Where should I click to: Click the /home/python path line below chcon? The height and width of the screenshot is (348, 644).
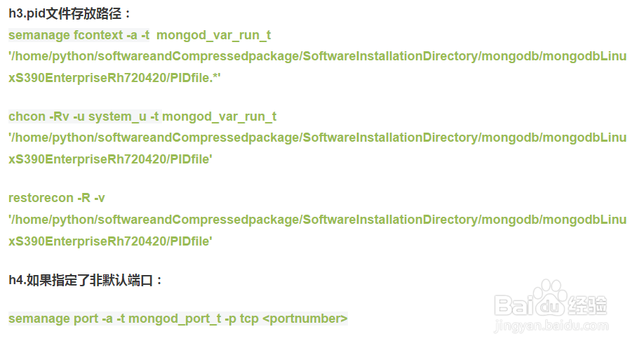(317, 138)
